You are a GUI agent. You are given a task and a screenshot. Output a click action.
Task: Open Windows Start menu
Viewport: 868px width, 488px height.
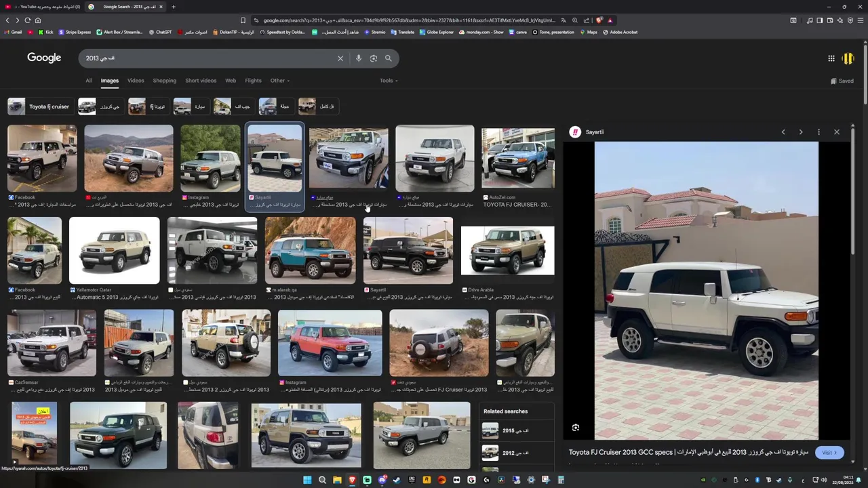(307, 480)
